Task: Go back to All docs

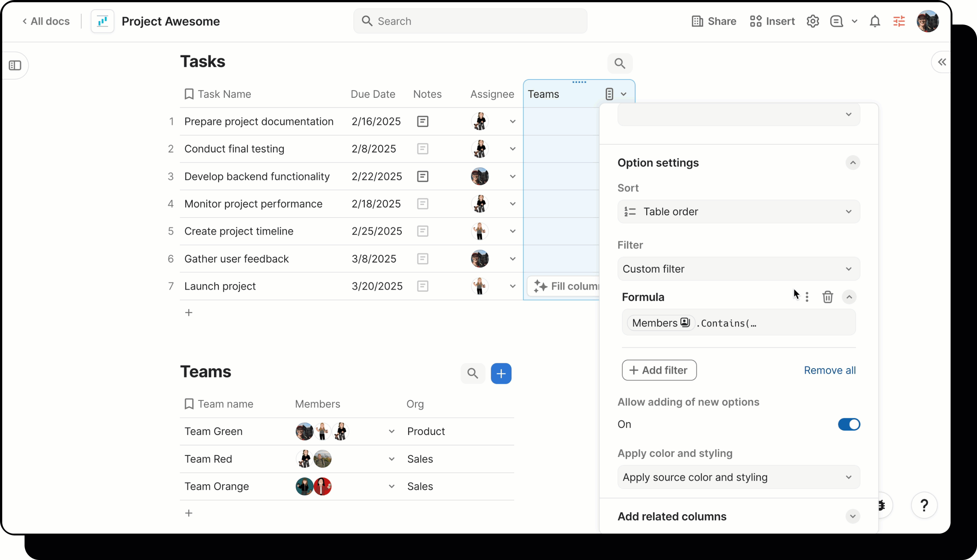Action: pyautogui.click(x=46, y=21)
